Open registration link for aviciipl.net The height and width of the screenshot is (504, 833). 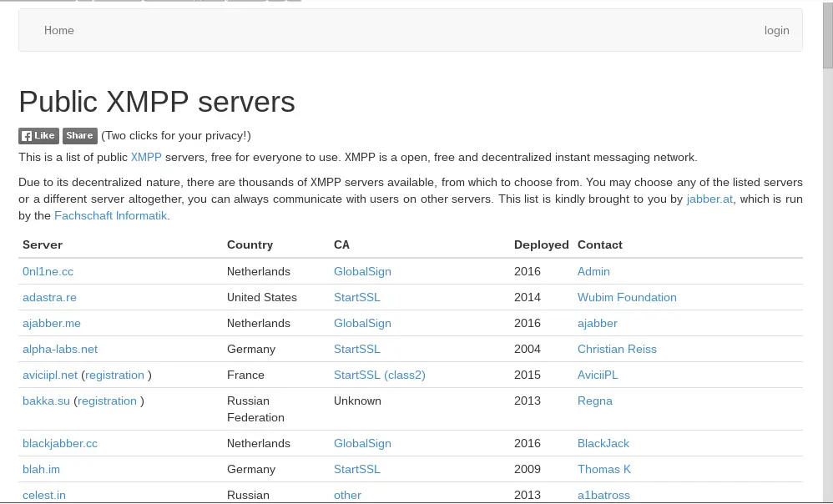pos(114,375)
